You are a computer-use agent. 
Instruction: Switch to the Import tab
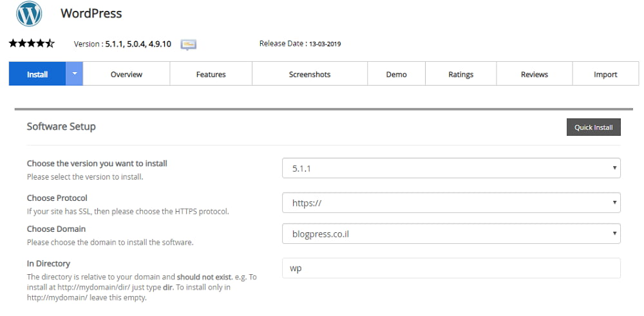click(x=605, y=74)
